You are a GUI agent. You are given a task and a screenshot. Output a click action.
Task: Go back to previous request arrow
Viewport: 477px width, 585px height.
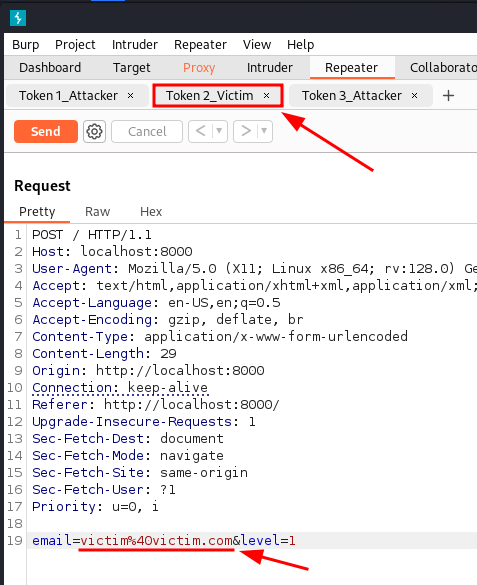pyautogui.click(x=201, y=131)
